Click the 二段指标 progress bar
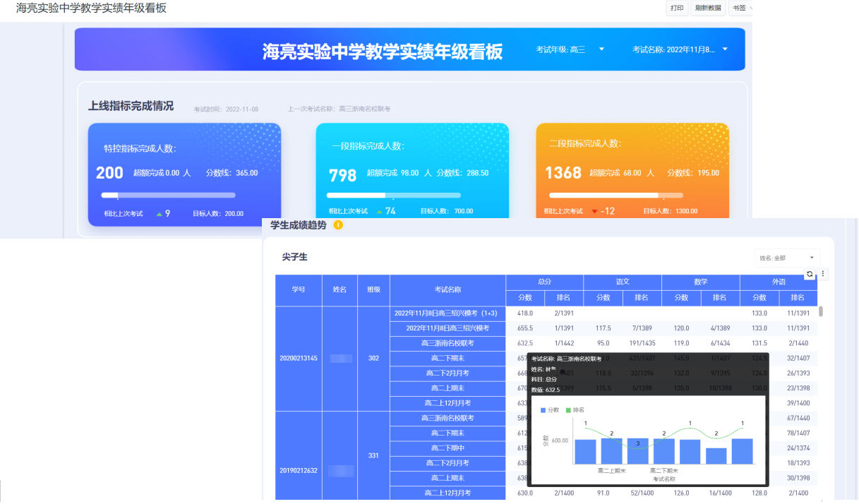 click(x=615, y=195)
